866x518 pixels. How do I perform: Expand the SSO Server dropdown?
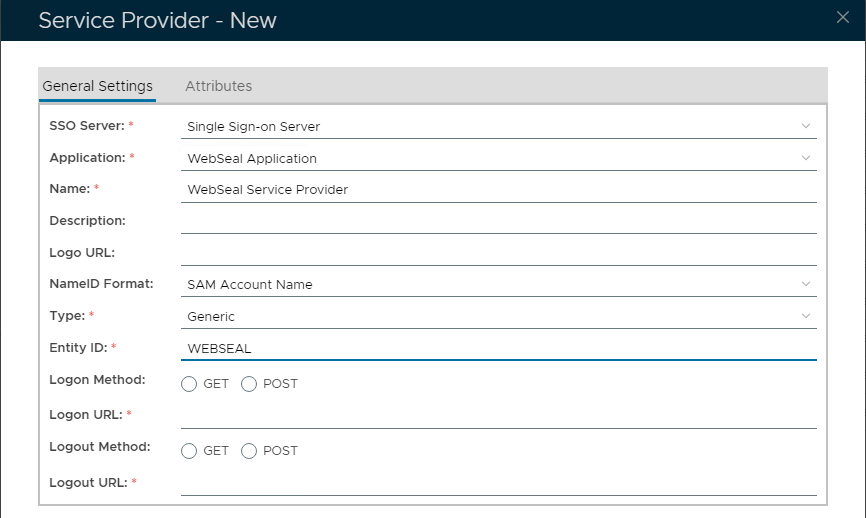(806, 126)
